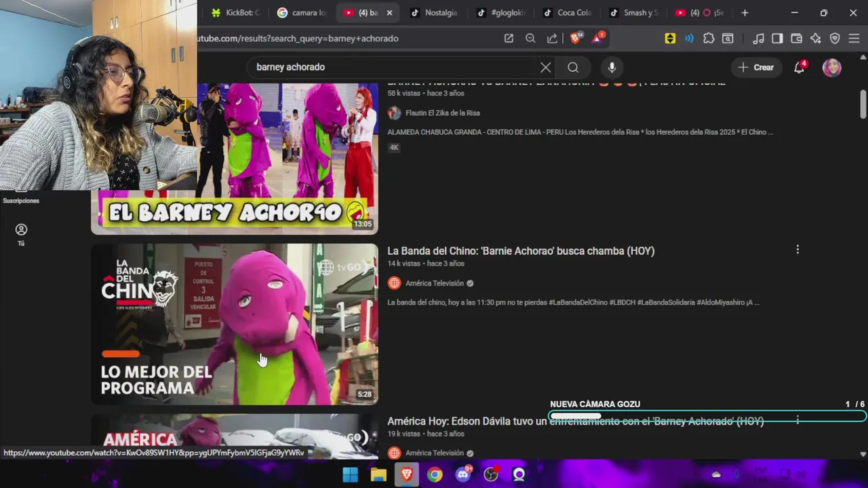Viewport: 868px width, 488px height.
Task: Open the Brave Wallet icon
Action: coord(797,39)
